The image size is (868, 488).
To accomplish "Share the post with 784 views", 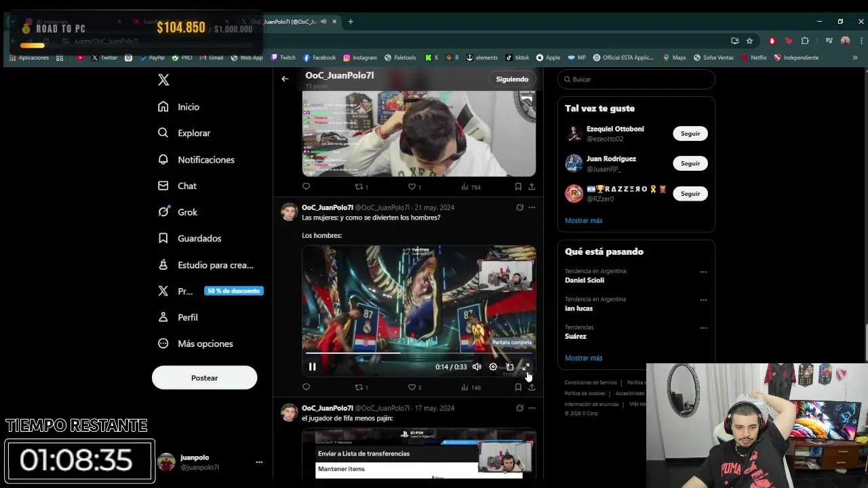I will (x=532, y=186).
